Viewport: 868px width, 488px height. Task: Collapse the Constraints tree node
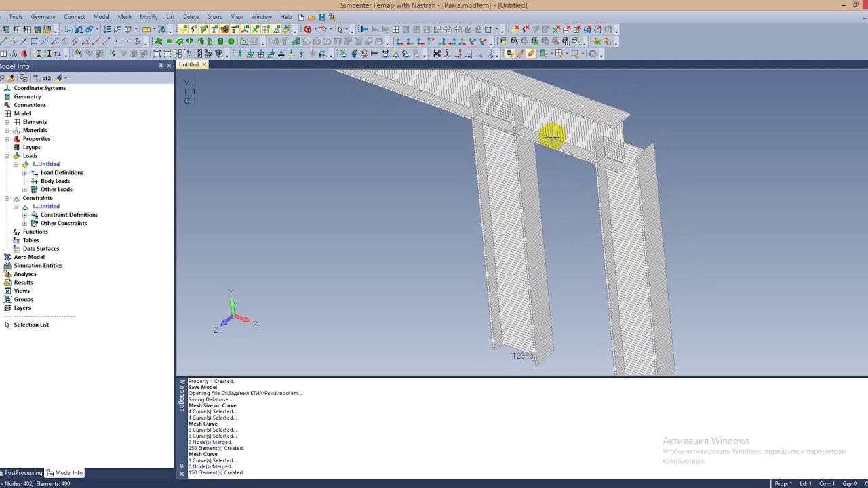coord(7,198)
